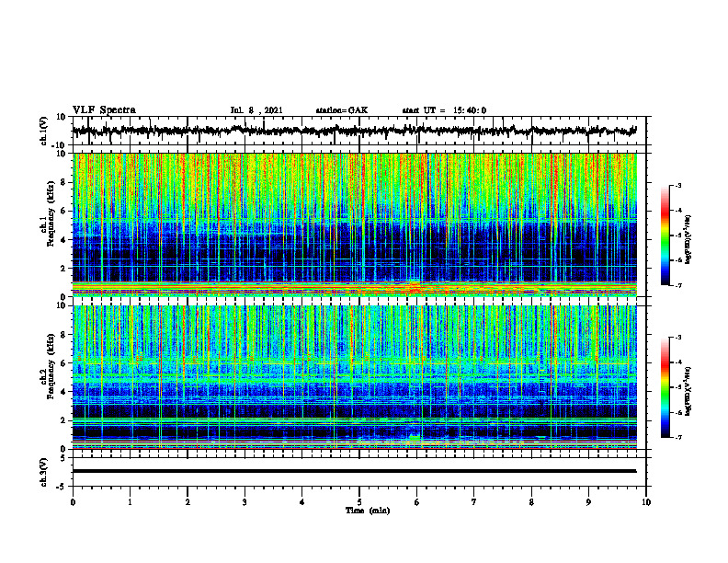The height and width of the screenshot is (563, 728).
Task: Click the "8" kHz tick on ch.1 frequency axis
Action: (64, 182)
